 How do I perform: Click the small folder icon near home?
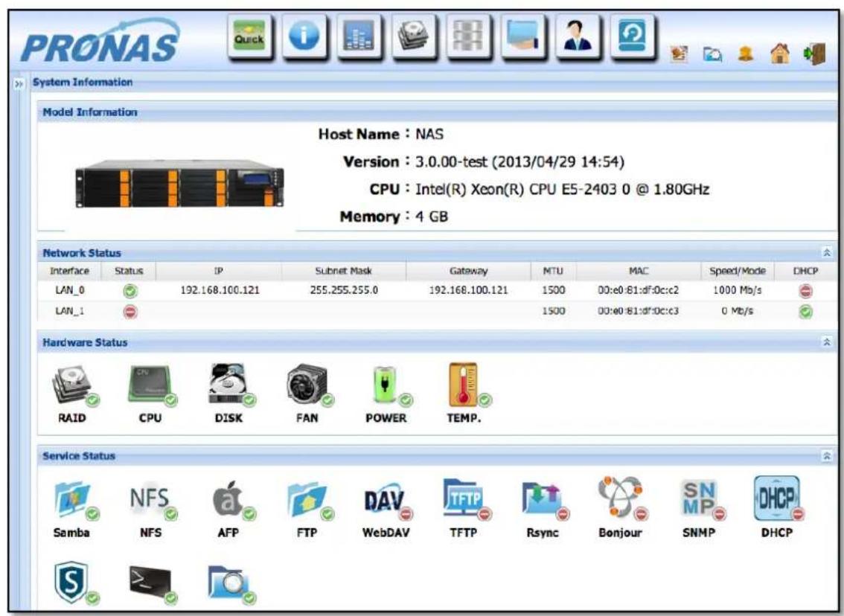pos(712,54)
